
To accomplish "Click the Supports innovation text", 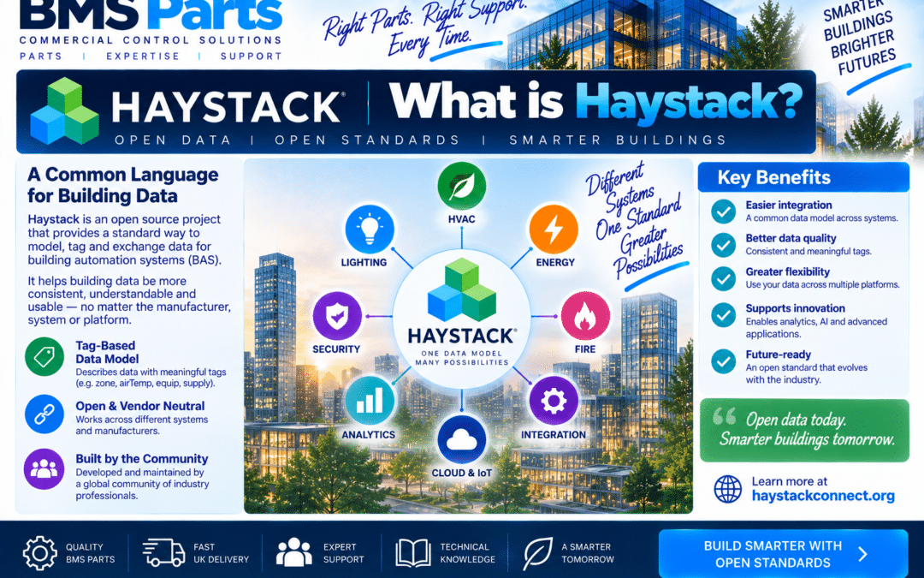I will point(795,308).
